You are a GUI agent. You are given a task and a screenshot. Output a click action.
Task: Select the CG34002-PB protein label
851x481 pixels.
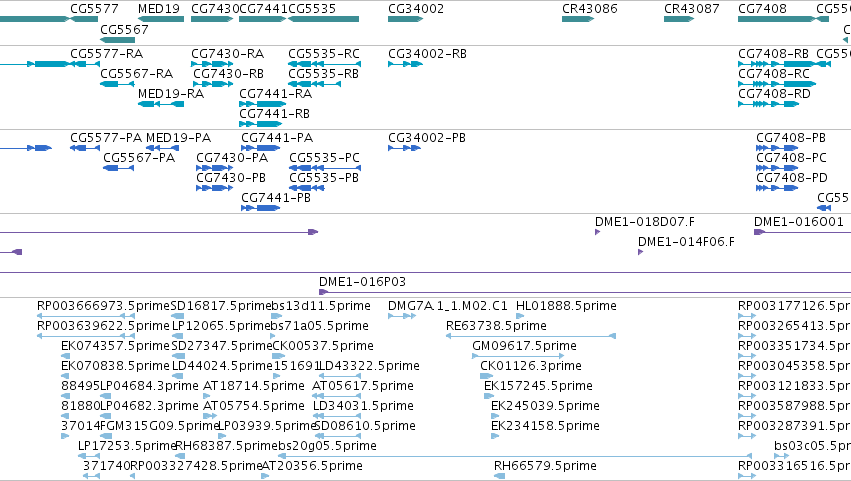click(427, 137)
